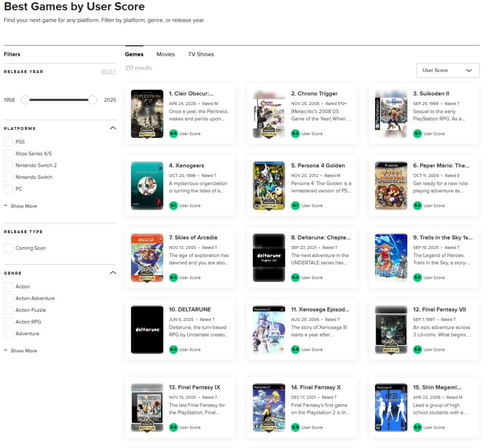Click the score badge on Final Fantasy VII
Viewport: 491px width, 448px height.
click(418, 349)
